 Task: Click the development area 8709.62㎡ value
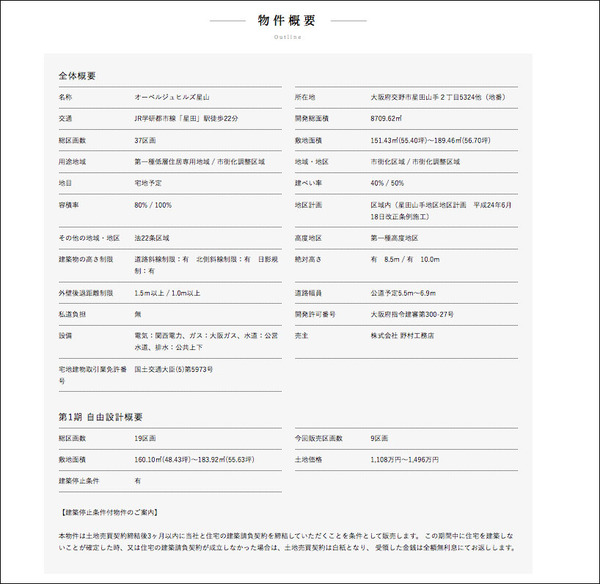click(x=388, y=119)
